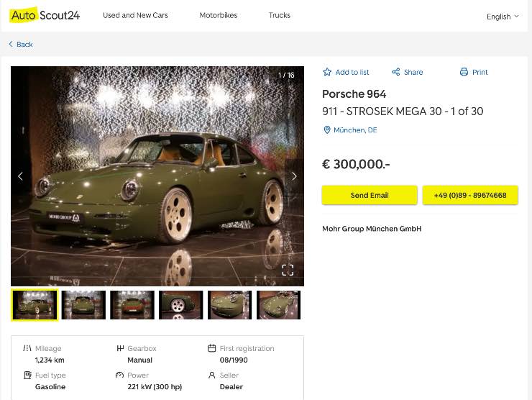Click the Share icon

point(395,72)
